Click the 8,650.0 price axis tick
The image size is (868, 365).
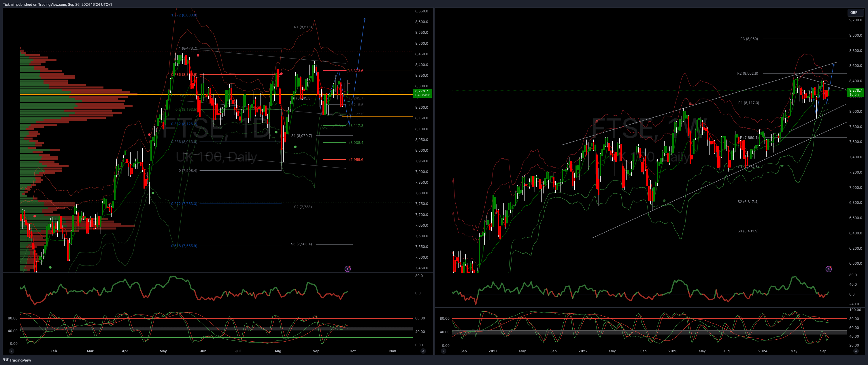[x=422, y=11]
